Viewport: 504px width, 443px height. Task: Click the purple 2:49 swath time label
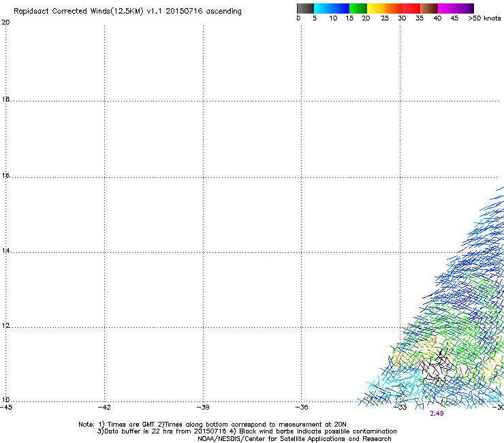click(x=437, y=414)
